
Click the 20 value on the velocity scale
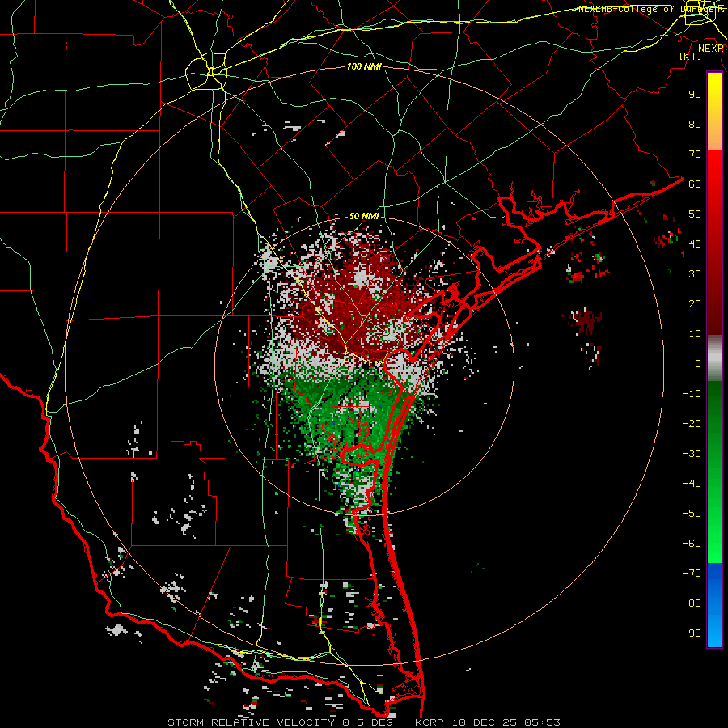click(695, 304)
